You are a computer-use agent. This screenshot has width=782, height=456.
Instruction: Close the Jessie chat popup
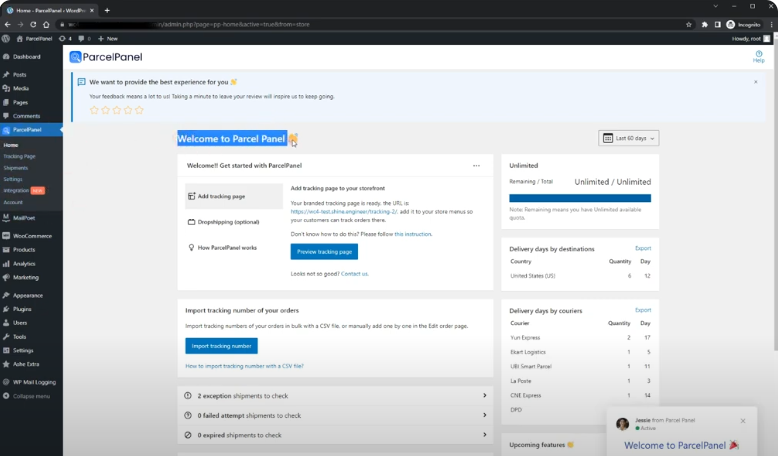pos(743,421)
